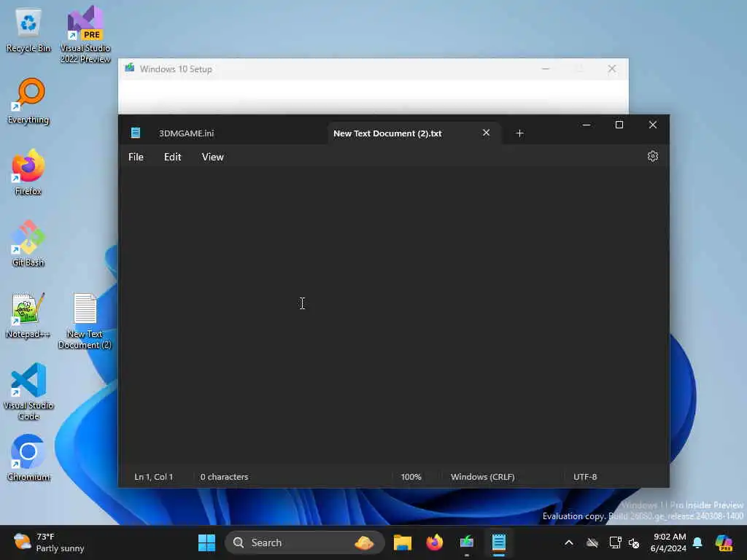Click the Windows 10 Setup title bar icon
This screenshot has height=560, width=747.
pyautogui.click(x=130, y=68)
